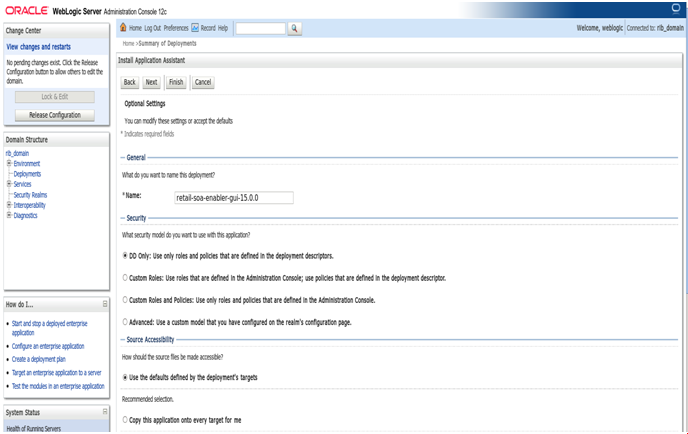The width and height of the screenshot is (688, 434).
Task: Click the Oracle logo
Action: 26,11
